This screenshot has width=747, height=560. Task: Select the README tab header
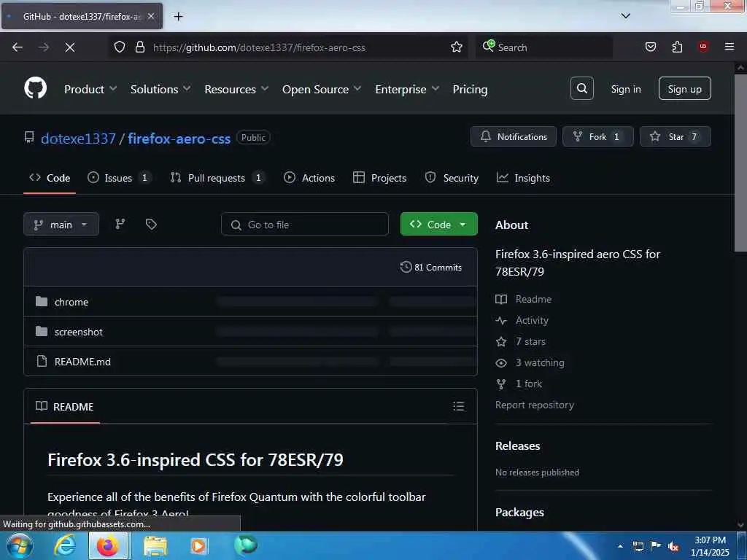click(x=65, y=407)
